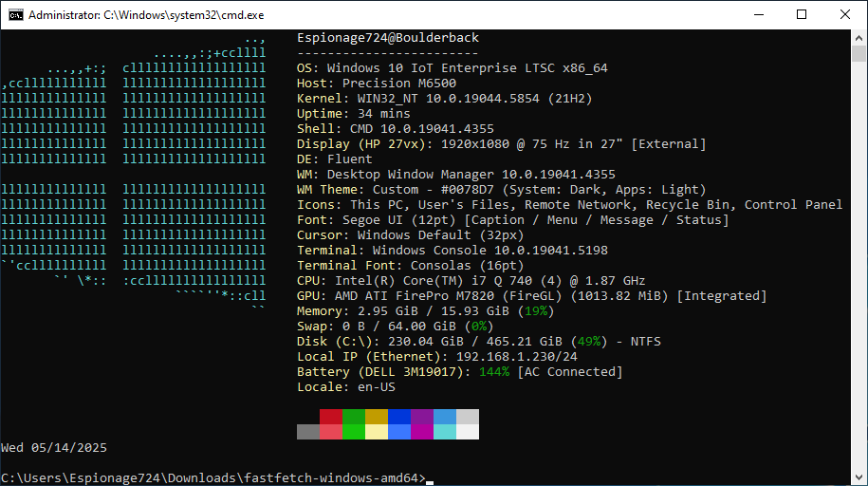
Task: Select the bright green swatch in lower row
Action: coord(354,432)
